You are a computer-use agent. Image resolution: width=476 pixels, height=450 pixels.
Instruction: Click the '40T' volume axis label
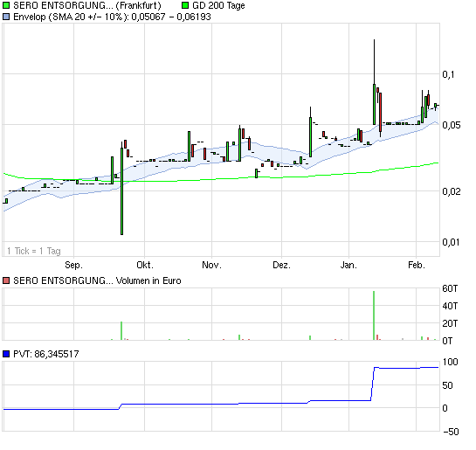[450, 306]
